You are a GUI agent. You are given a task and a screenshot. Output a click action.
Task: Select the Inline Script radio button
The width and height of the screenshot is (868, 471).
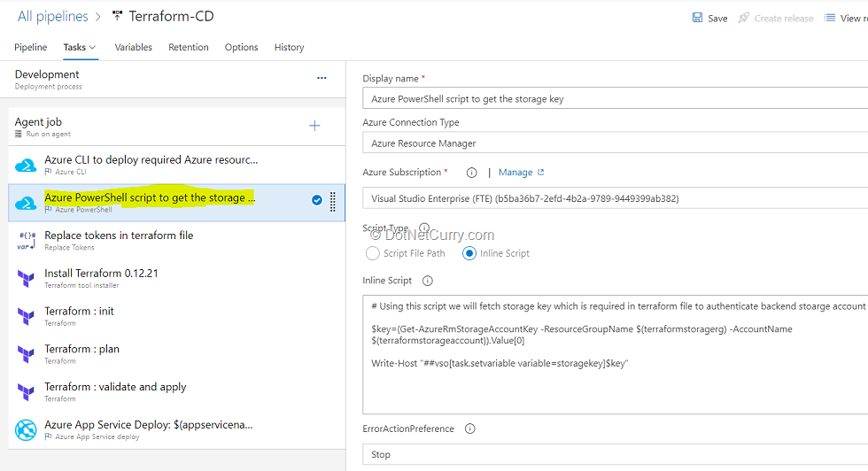coord(469,253)
